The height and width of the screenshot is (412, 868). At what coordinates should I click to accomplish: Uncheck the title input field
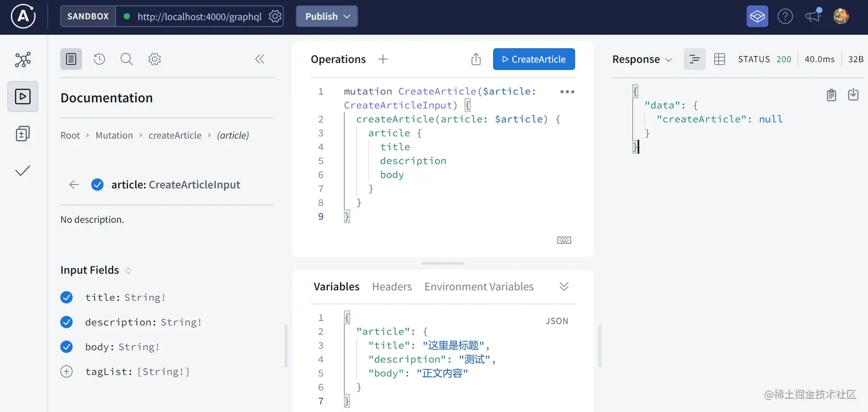[67, 297]
